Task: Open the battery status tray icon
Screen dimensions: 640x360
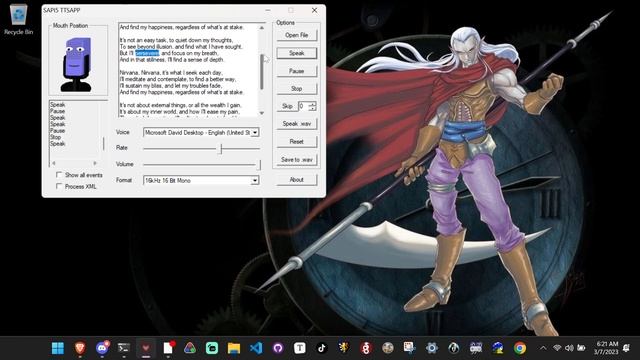Action: [x=581, y=348]
